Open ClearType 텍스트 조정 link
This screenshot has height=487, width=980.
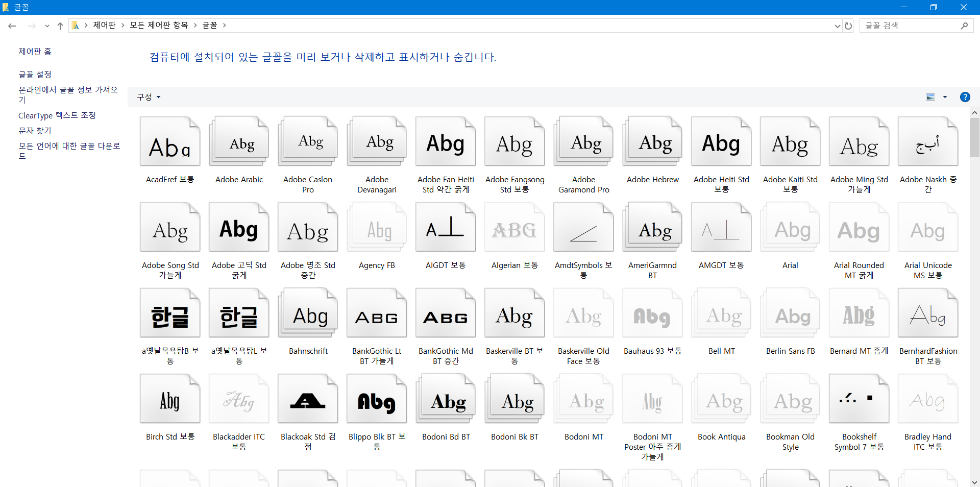click(57, 115)
